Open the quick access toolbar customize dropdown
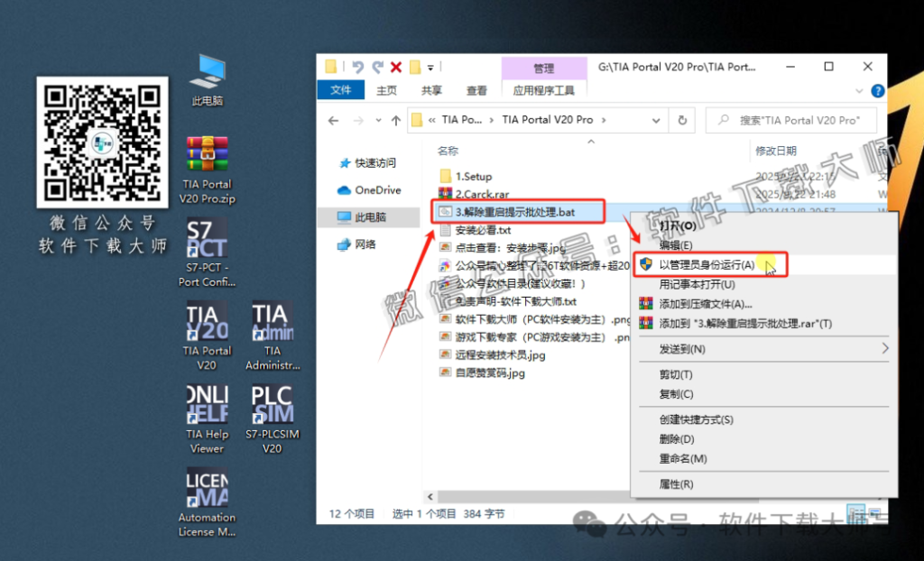Screen dimensions: 924x561 (x=431, y=66)
